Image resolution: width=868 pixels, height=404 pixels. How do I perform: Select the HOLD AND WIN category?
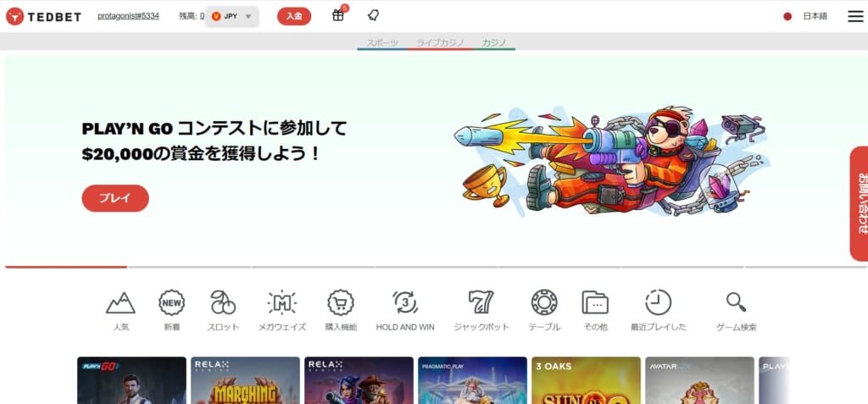pos(405,311)
